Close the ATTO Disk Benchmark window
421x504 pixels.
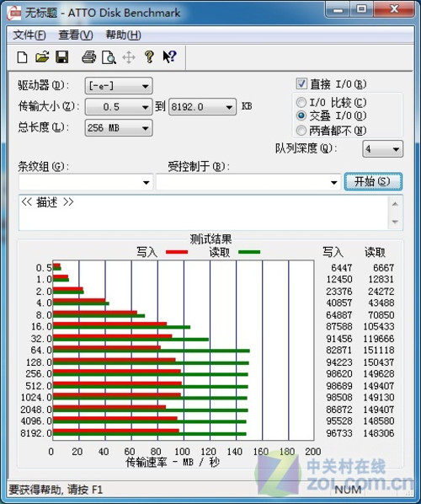[394, 10]
